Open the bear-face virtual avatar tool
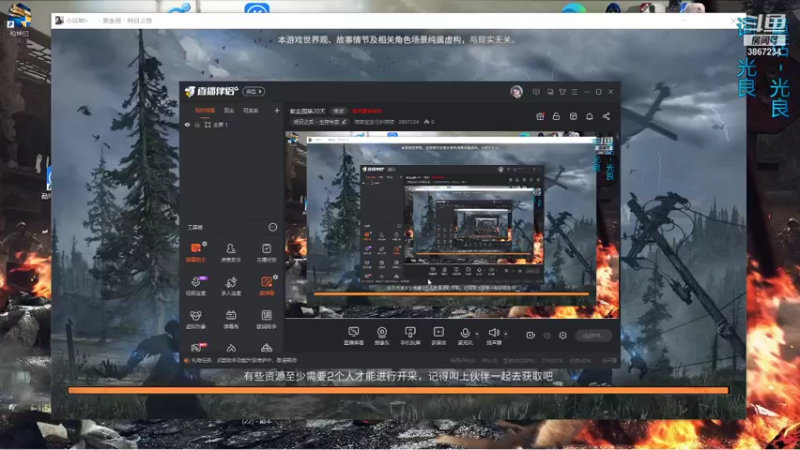Image resolution: width=800 pixels, height=450 pixels. click(196, 319)
